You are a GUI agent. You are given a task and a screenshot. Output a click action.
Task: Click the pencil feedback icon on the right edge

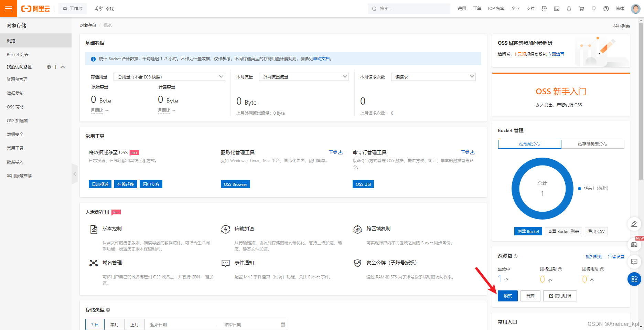634,224
